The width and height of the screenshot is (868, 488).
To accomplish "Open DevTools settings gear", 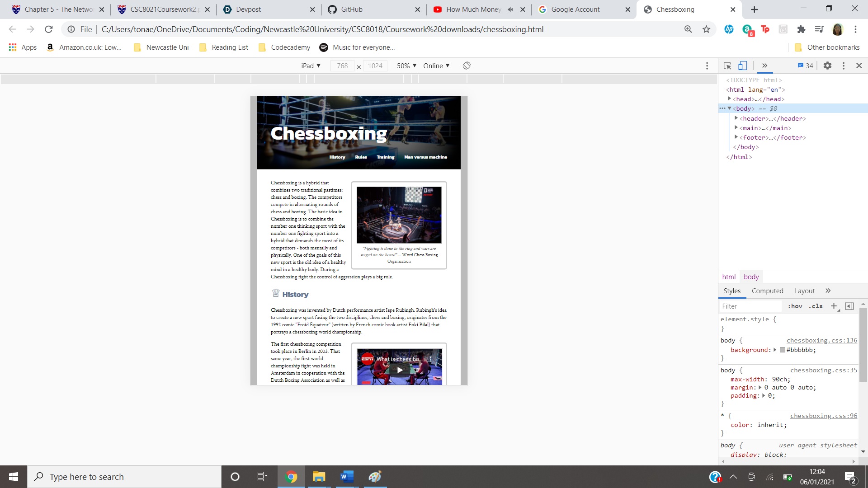I will pyautogui.click(x=827, y=66).
